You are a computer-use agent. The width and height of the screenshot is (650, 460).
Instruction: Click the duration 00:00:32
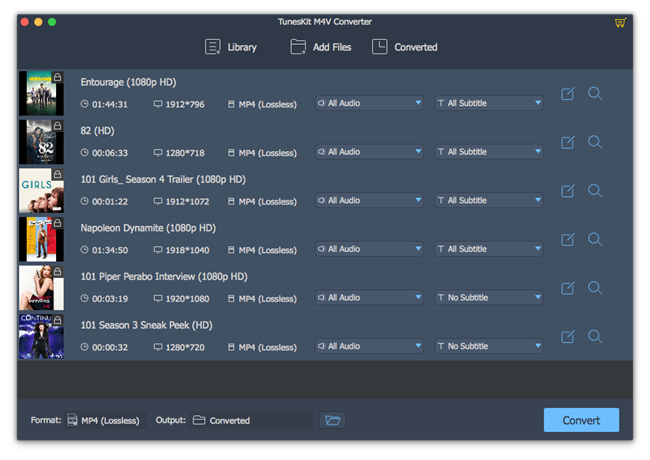pos(109,346)
